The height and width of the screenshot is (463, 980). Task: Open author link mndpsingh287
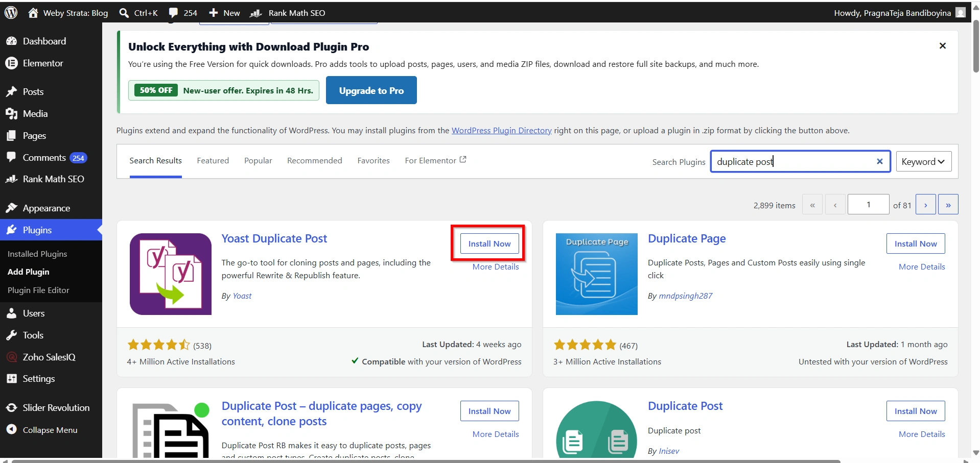point(685,296)
